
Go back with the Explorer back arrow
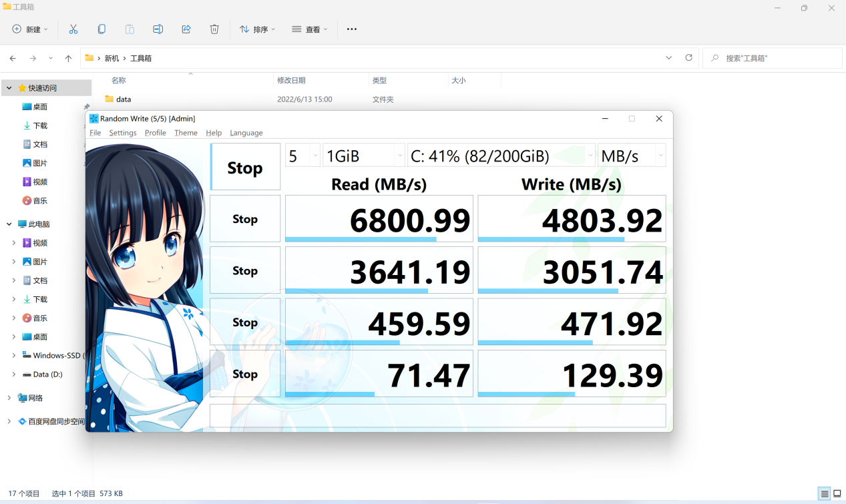(13, 58)
